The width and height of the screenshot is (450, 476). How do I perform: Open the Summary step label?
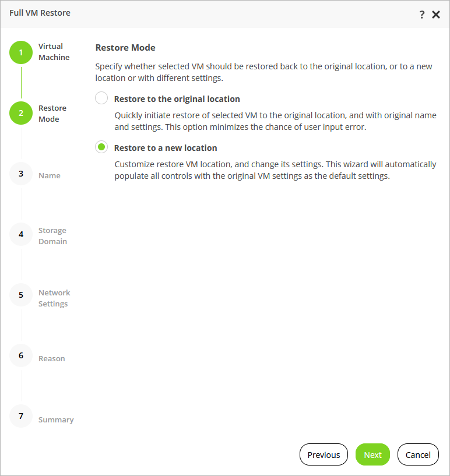[x=56, y=420]
